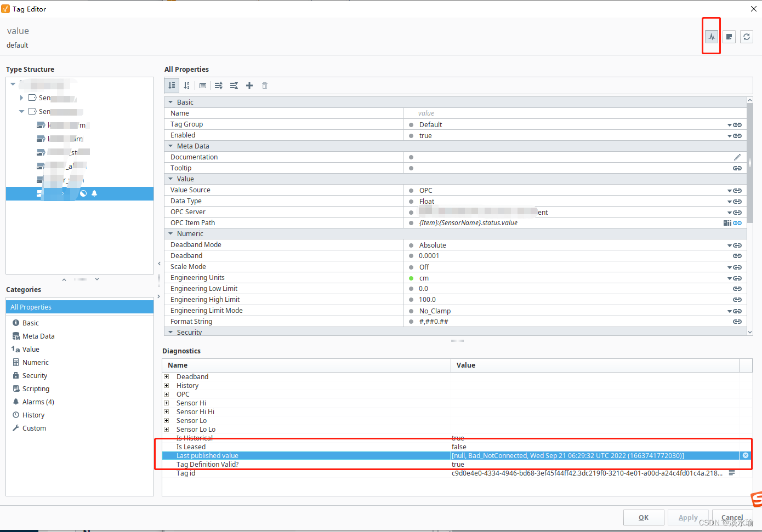Expand the Sensor Lo Lo diagnostics node
The height and width of the screenshot is (532, 762).
click(x=167, y=430)
